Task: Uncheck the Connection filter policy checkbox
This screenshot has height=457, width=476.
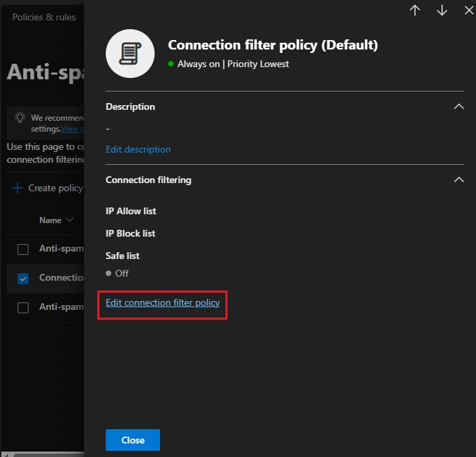Action: coord(23,279)
